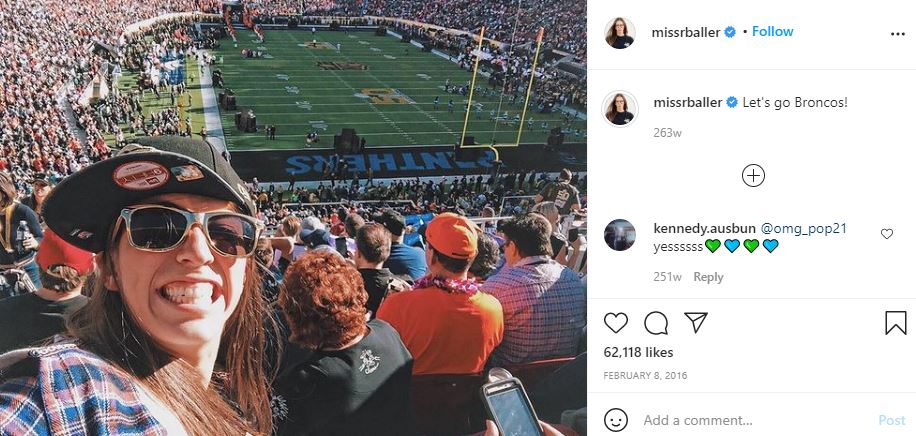Like the post with the heart icon
Image resolution: width=916 pixels, height=436 pixels.
tap(615, 323)
